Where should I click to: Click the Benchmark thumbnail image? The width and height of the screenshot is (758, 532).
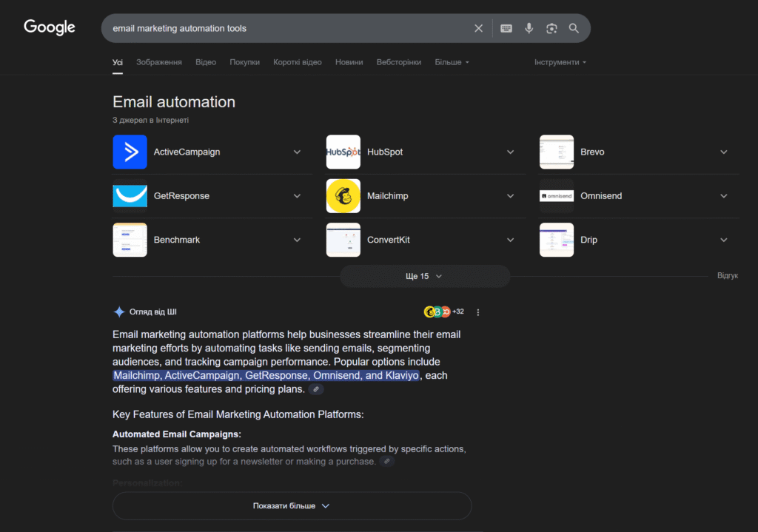pos(130,240)
